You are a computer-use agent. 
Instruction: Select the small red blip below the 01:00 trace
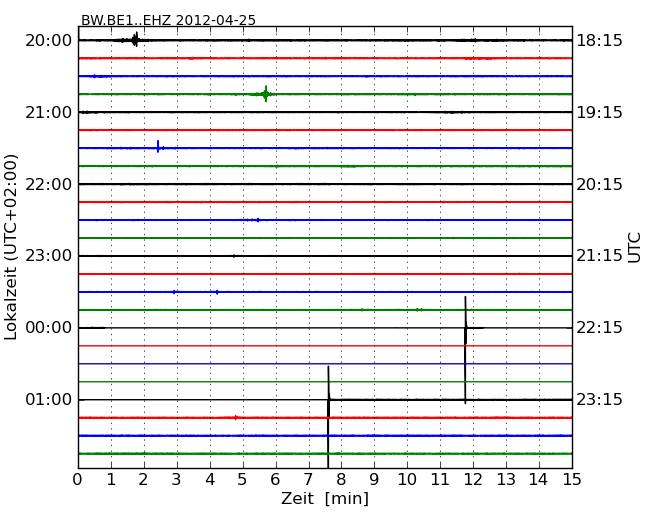tap(235, 418)
